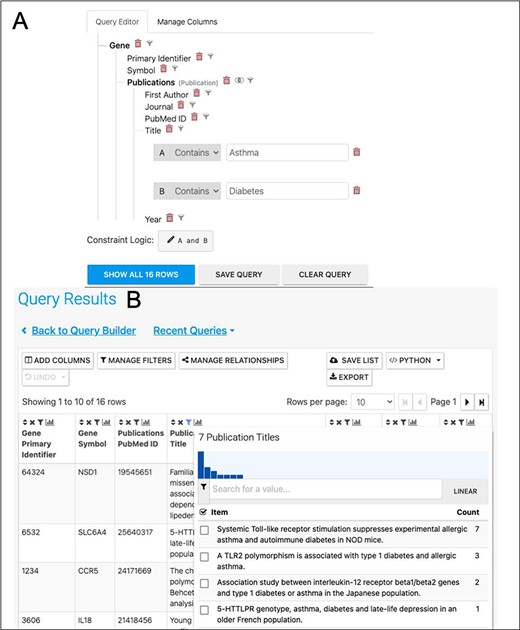Open the PYTHON code language dropdown

pos(415,360)
